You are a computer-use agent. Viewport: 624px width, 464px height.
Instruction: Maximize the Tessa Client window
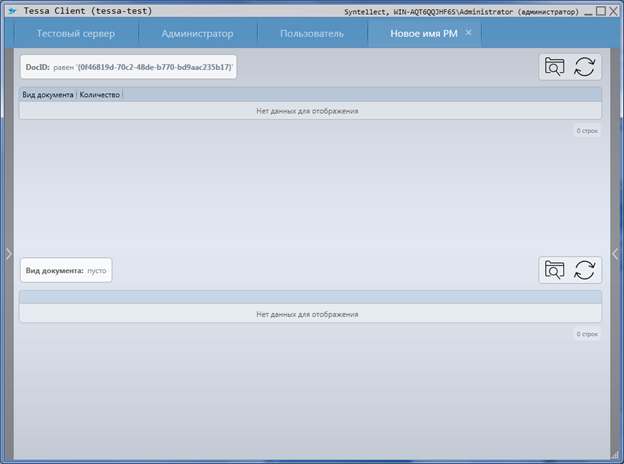pos(600,11)
